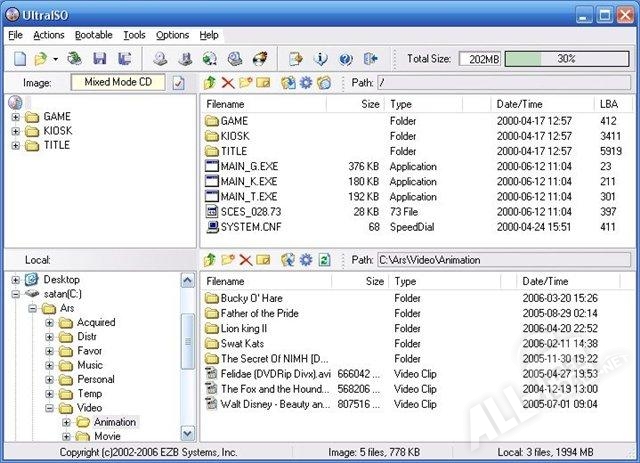This screenshot has height=463, width=640.
Task: Click the red delete X in image toolbar
Action: coord(228,83)
